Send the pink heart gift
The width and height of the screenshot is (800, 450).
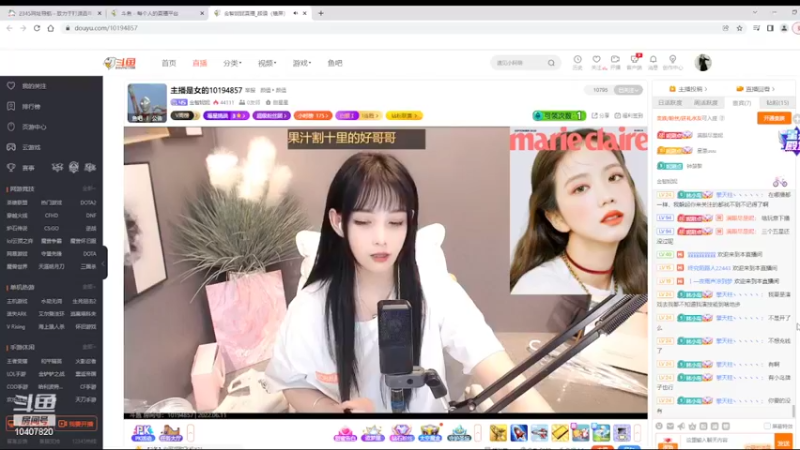344,433
